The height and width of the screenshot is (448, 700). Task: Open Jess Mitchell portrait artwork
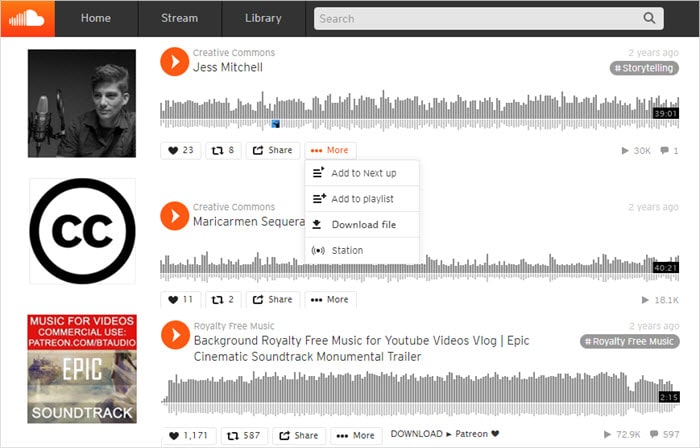tap(82, 103)
